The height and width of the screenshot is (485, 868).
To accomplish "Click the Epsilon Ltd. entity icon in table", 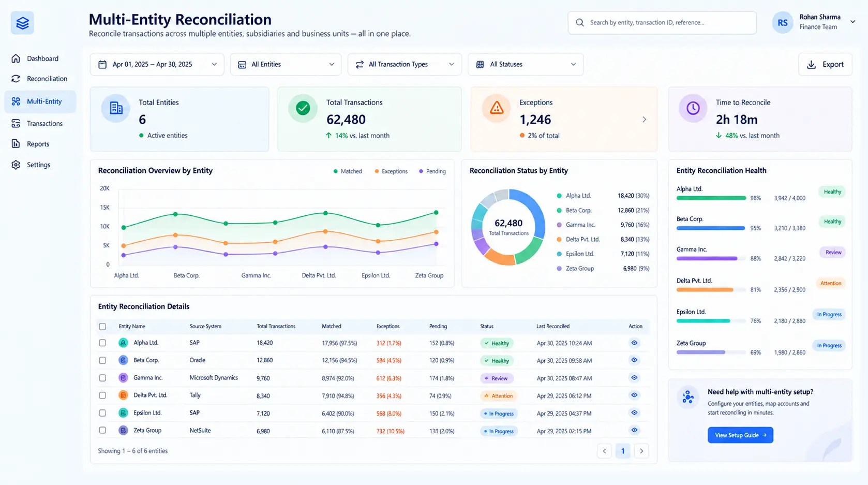I will tap(123, 413).
